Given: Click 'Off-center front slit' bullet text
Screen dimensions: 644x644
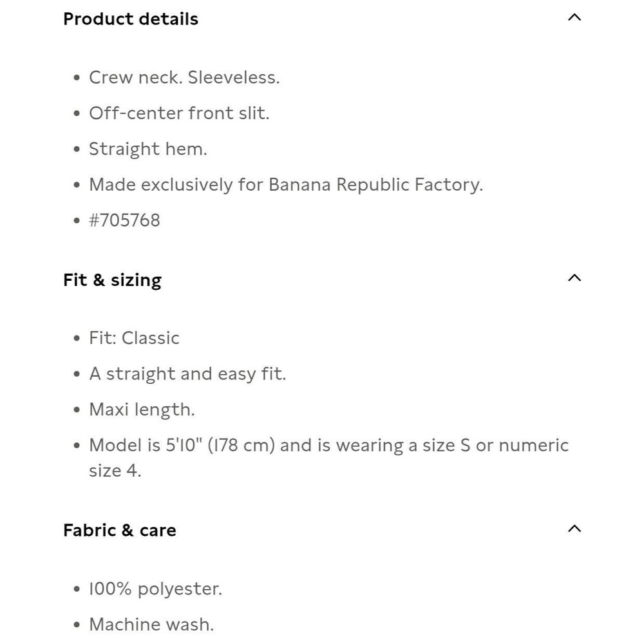Looking at the screenshot, I should (179, 113).
